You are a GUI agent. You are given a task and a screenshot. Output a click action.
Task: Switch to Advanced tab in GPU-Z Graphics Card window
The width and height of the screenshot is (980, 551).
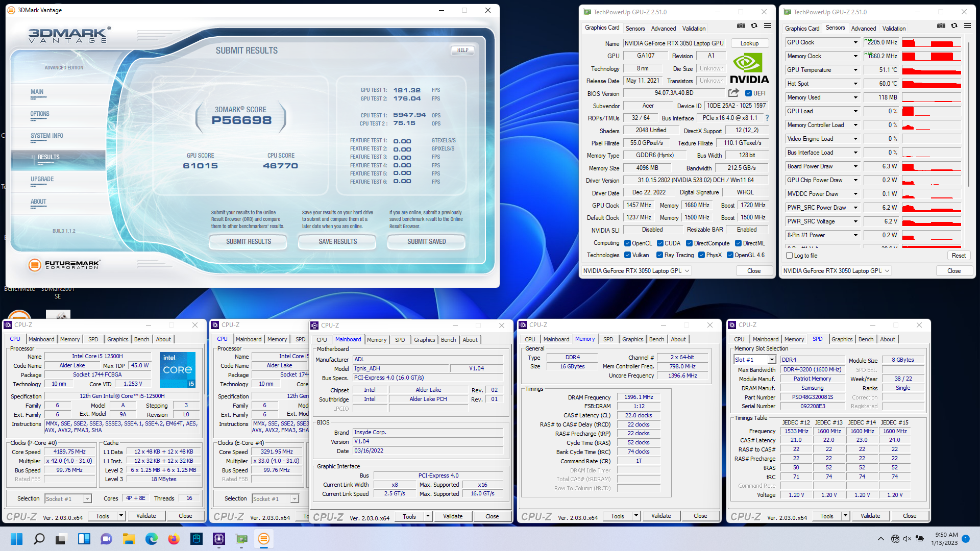click(664, 29)
